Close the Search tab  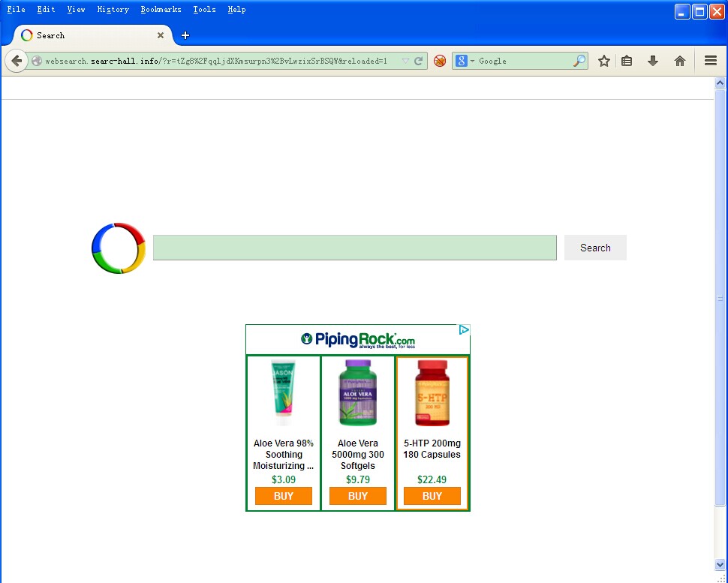[x=161, y=35]
